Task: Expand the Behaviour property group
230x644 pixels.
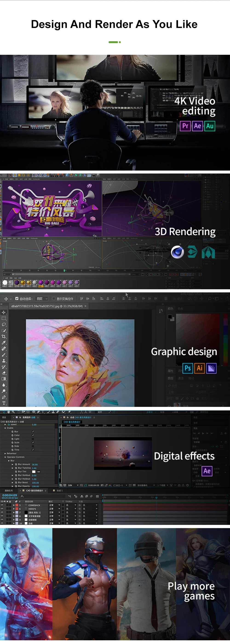Action: 5,453
